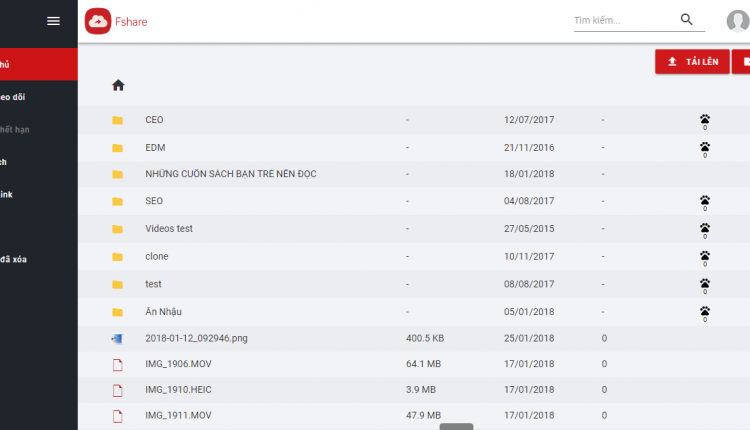Click the SEO folder icon
The height and width of the screenshot is (430, 750).
(118, 201)
